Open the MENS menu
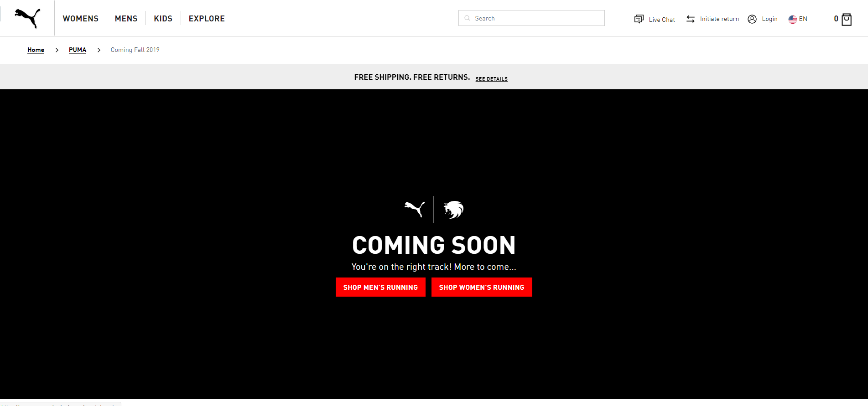Image resolution: width=868 pixels, height=406 pixels. pos(126,19)
